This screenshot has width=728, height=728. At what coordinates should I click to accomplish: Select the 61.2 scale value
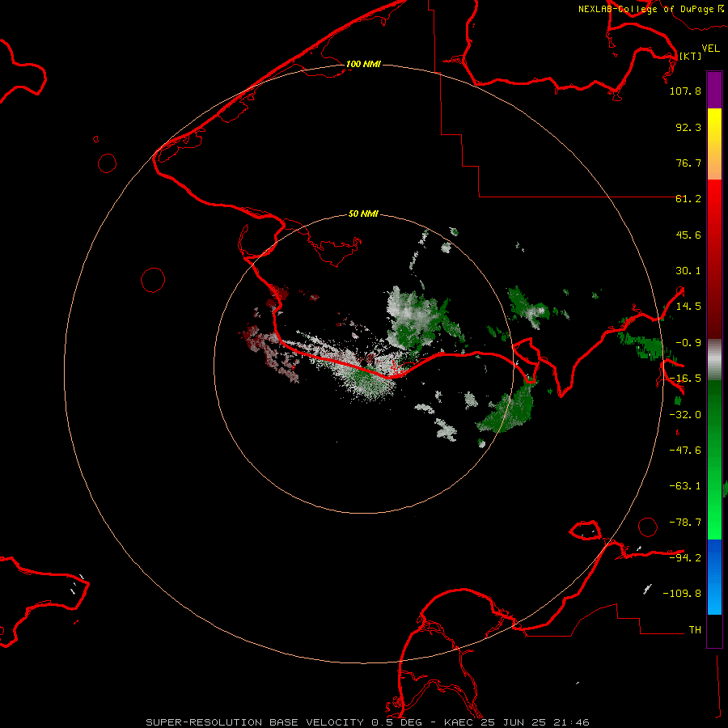pos(688,199)
